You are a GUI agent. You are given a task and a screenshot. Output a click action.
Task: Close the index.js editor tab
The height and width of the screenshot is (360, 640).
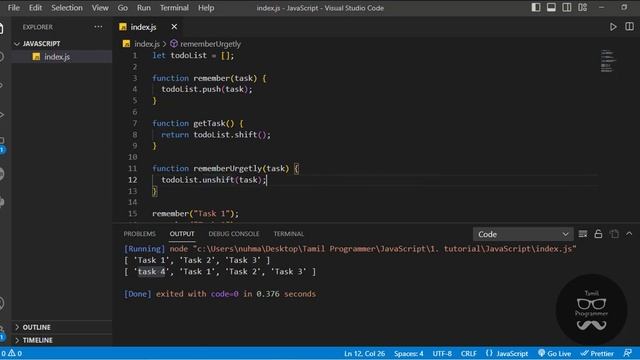[x=174, y=27]
